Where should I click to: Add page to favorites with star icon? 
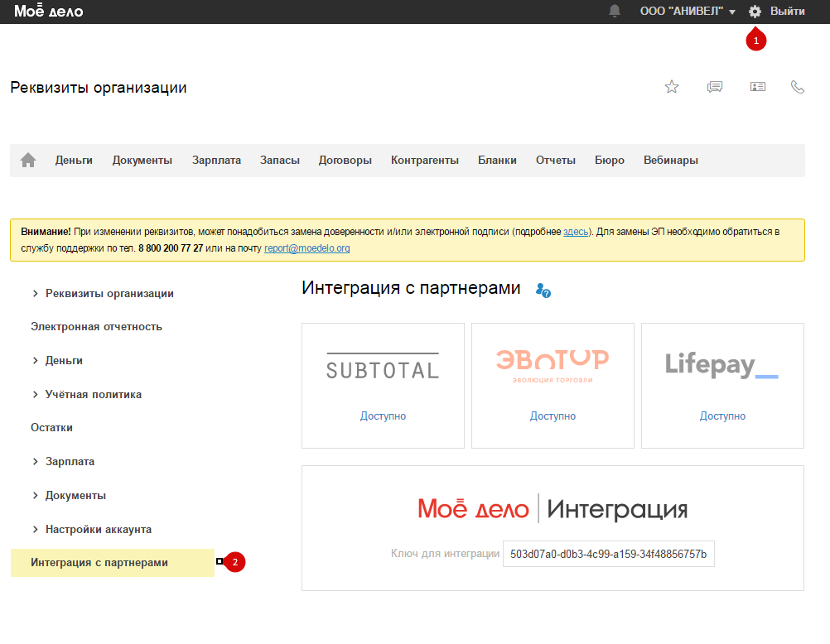click(x=672, y=86)
